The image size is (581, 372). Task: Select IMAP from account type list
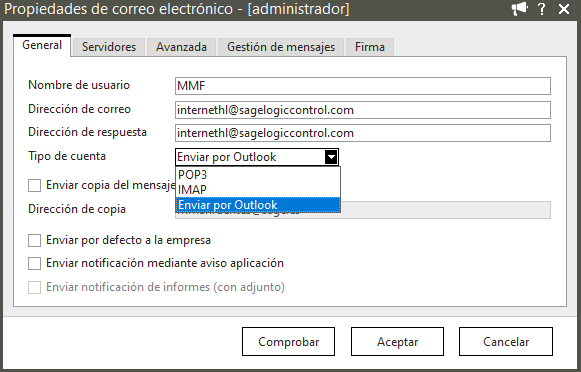[258, 190]
